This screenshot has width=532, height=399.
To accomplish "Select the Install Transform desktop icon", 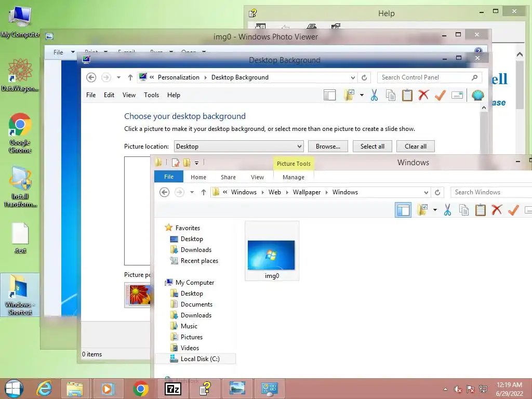I will 20,187.
